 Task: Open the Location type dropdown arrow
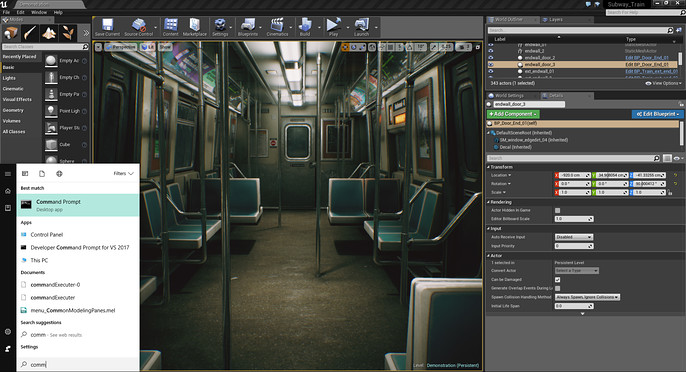pos(509,175)
